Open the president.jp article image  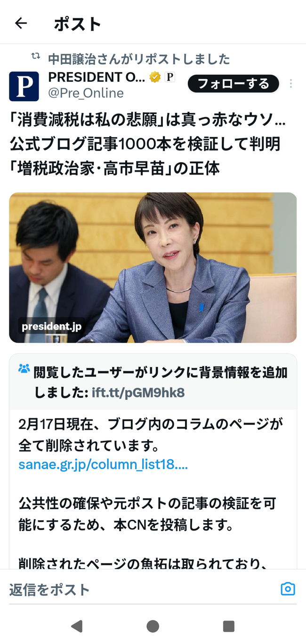click(x=153, y=267)
